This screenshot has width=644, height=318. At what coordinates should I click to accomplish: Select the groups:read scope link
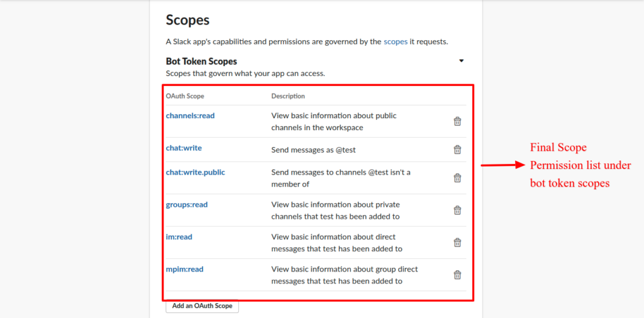(x=186, y=204)
